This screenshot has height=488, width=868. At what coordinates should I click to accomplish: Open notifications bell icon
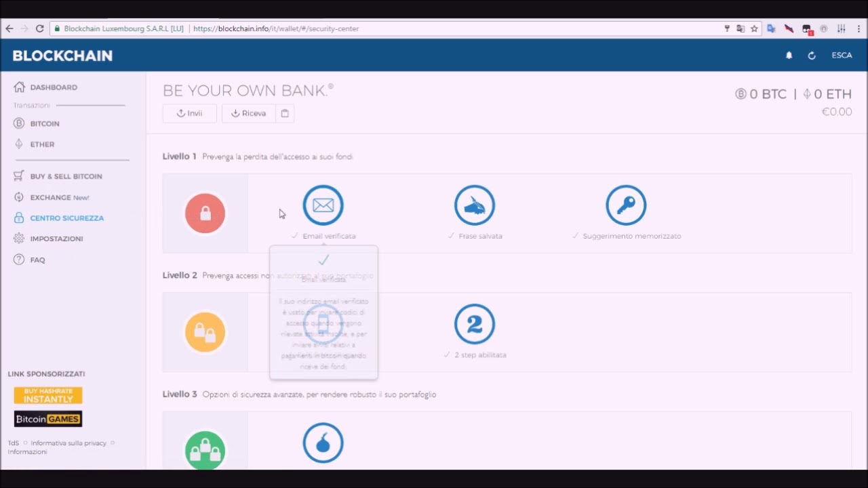pyautogui.click(x=789, y=56)
